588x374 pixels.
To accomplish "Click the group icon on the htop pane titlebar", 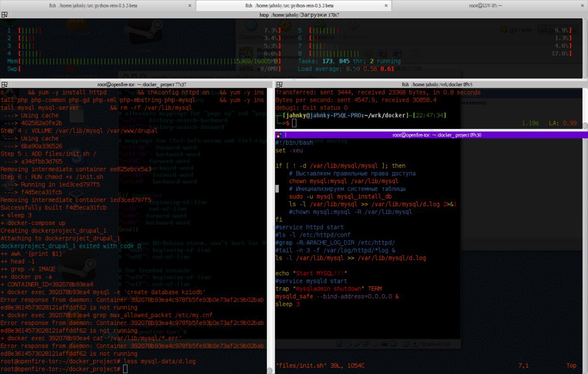I will [4, 15].
